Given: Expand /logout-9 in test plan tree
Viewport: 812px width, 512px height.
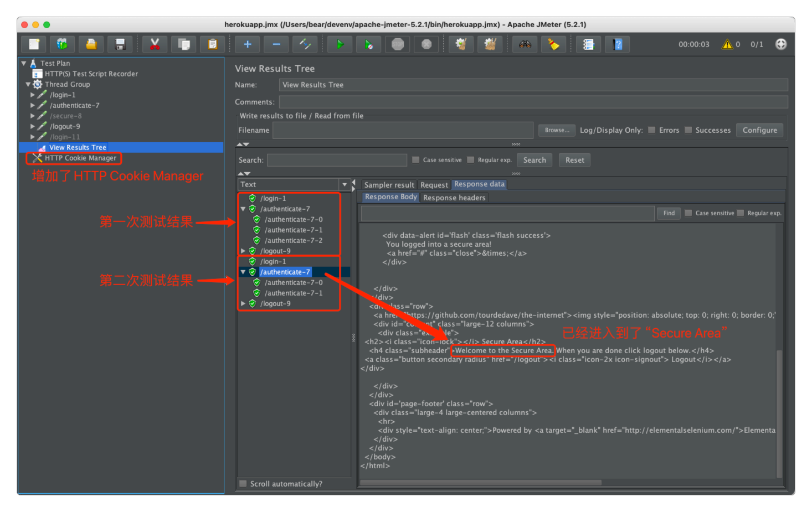Looking at the screenshot, I should pos(33,127).
